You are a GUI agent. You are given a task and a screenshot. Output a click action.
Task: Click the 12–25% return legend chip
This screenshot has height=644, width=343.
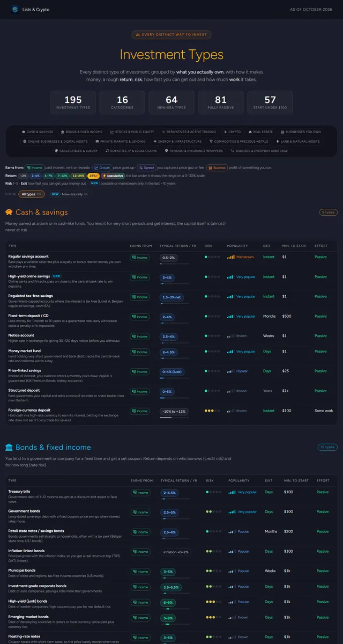(x=78, y=175)
